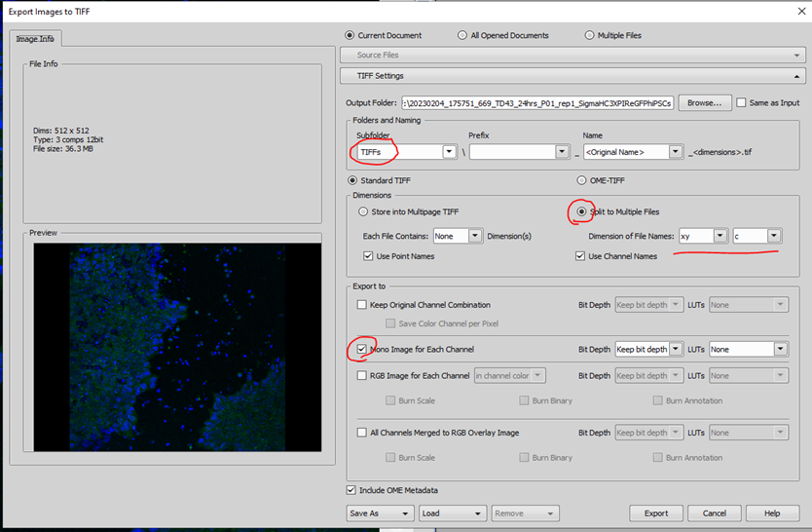This screenshot has width=812, height=532.
Task: Click the Browse button for output folder
Action: [704, 102]
